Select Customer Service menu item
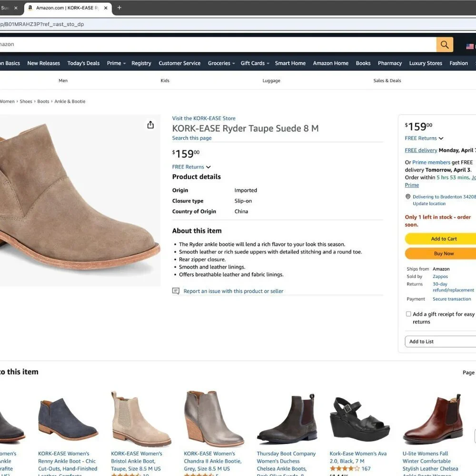The image size is (476, 476). 179,63
